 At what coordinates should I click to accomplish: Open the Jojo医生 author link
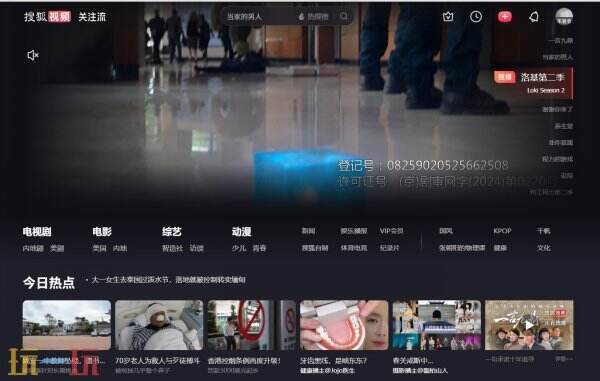point(328,370)
